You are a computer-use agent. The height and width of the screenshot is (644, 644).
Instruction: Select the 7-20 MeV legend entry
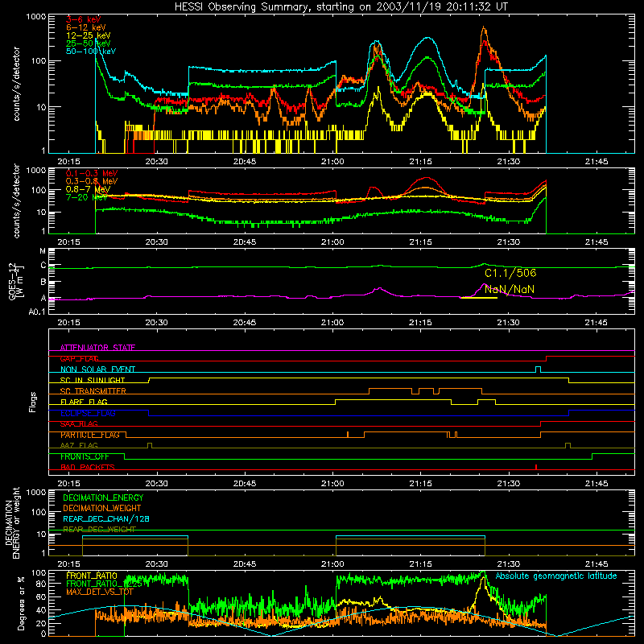tap(87, 197)
